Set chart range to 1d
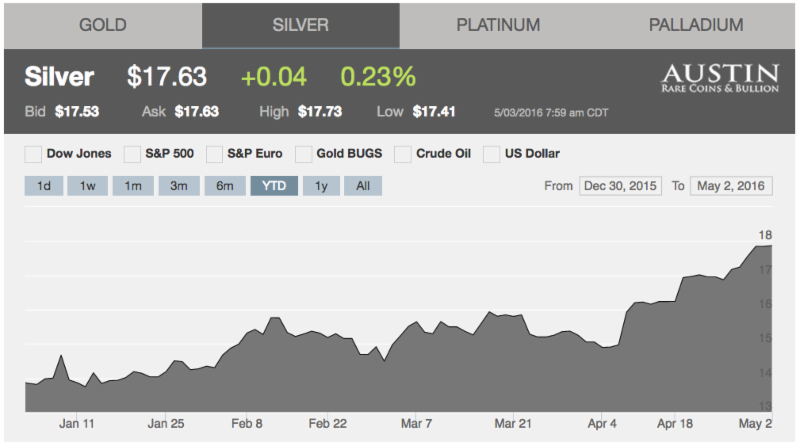 pyautogui.click(x=44, y=186)
